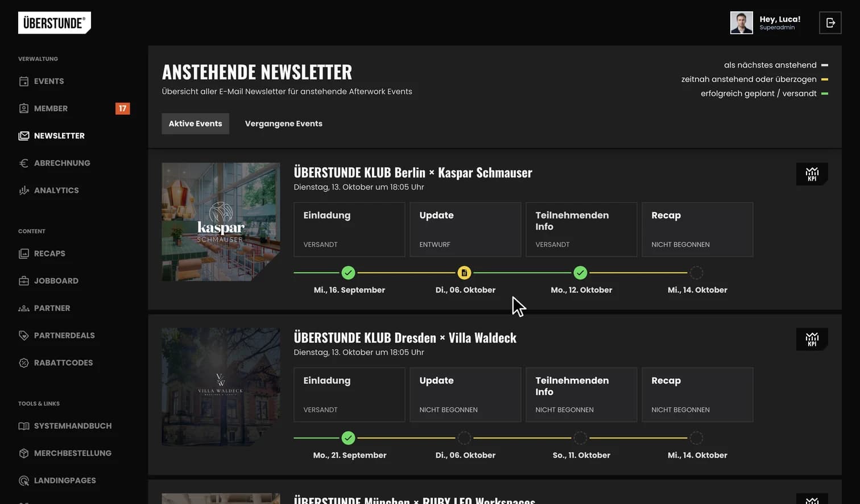The height and width of the screenshot is (504, 860).
Task: Open the Berlin Teilnehmenden Info card
Action: [581, 230]
